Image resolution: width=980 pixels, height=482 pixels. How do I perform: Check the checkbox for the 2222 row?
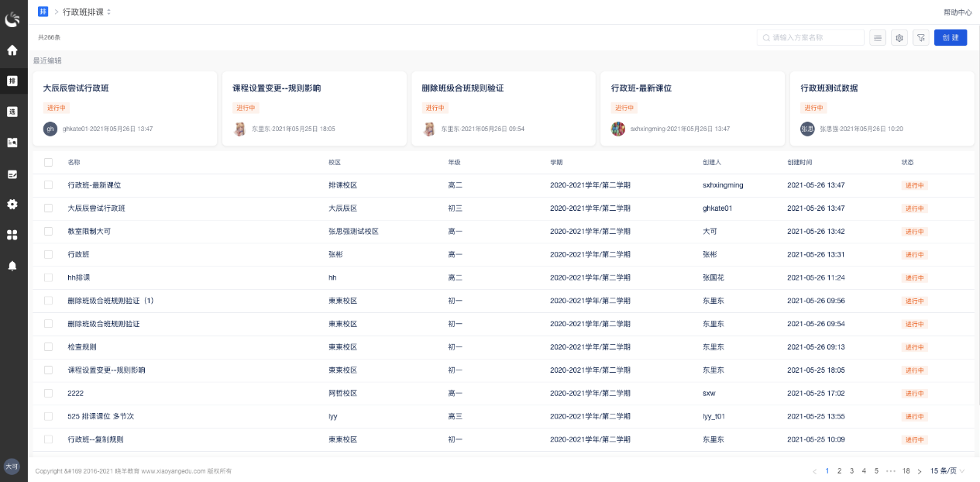pos(48,393)
